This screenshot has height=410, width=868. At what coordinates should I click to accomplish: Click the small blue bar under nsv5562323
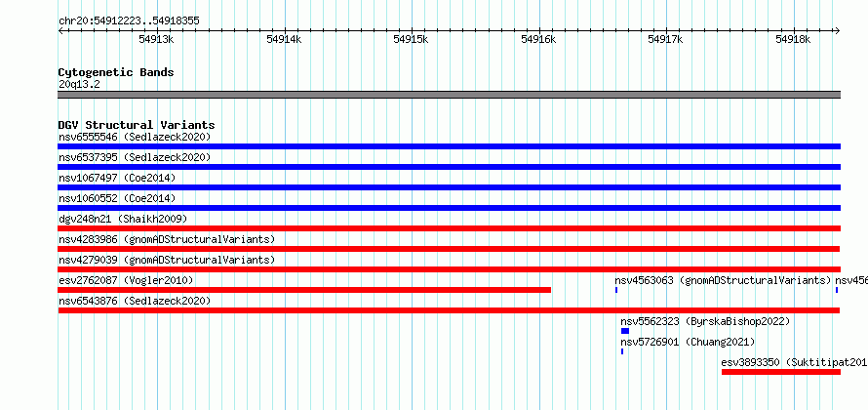point(625,331)
